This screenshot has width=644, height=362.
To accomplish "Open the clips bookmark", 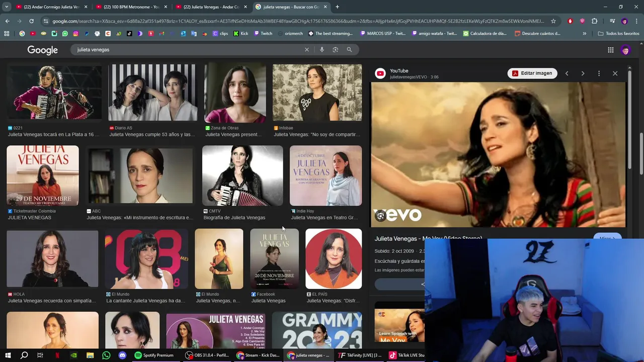I will (x=220, y=34).
